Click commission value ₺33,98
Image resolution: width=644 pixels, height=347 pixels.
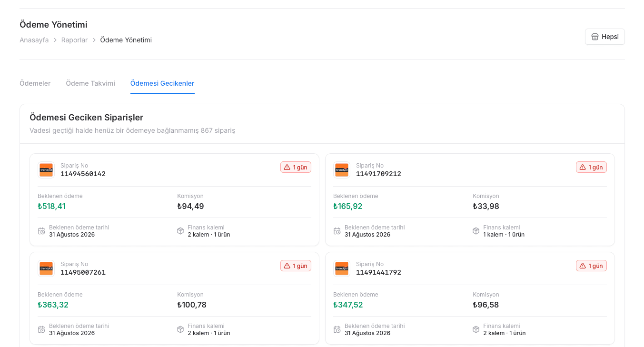(486, 206)
